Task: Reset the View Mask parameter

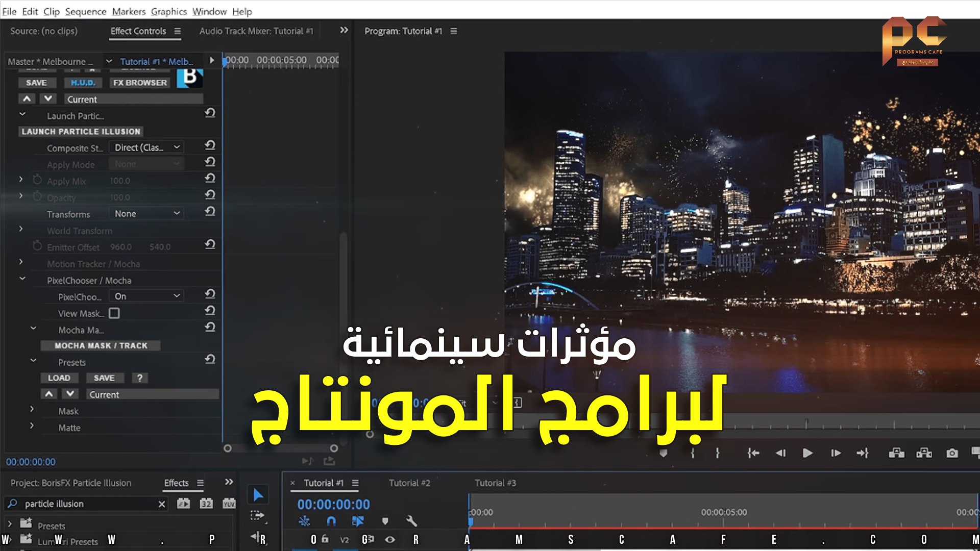Action: coord(210,310)
